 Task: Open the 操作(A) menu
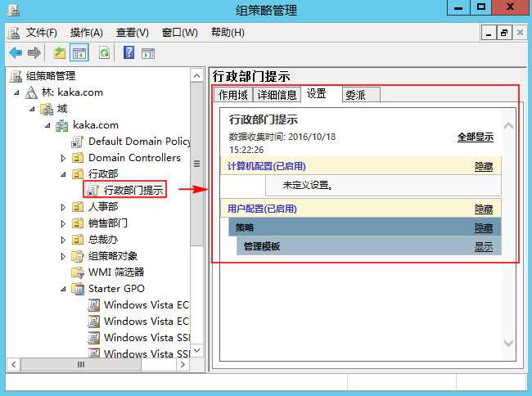[86, 33]
